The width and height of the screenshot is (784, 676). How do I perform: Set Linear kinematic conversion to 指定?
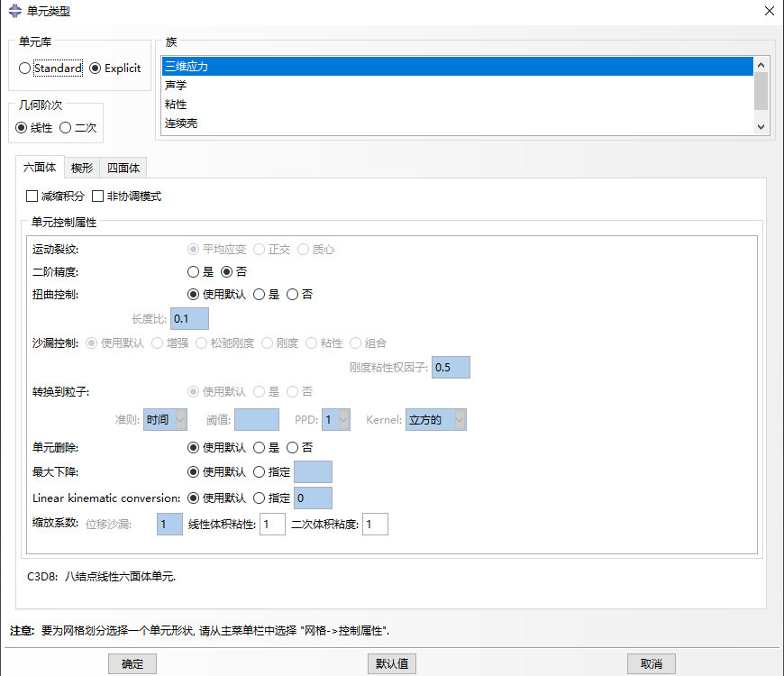coord(259,498)
